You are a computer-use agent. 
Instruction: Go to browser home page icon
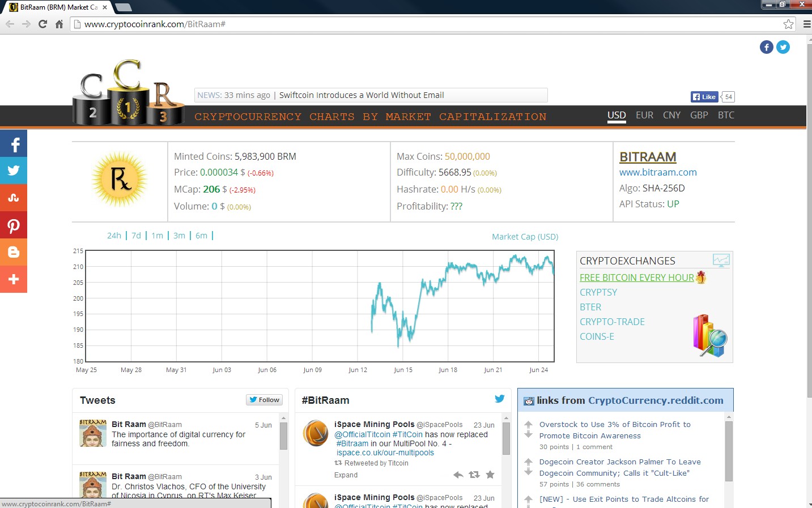click(59, 24)
